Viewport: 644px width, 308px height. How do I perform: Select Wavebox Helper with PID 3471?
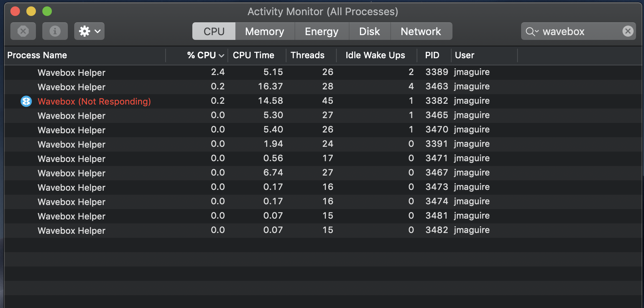pyautogui.click(x=323, y=159)
